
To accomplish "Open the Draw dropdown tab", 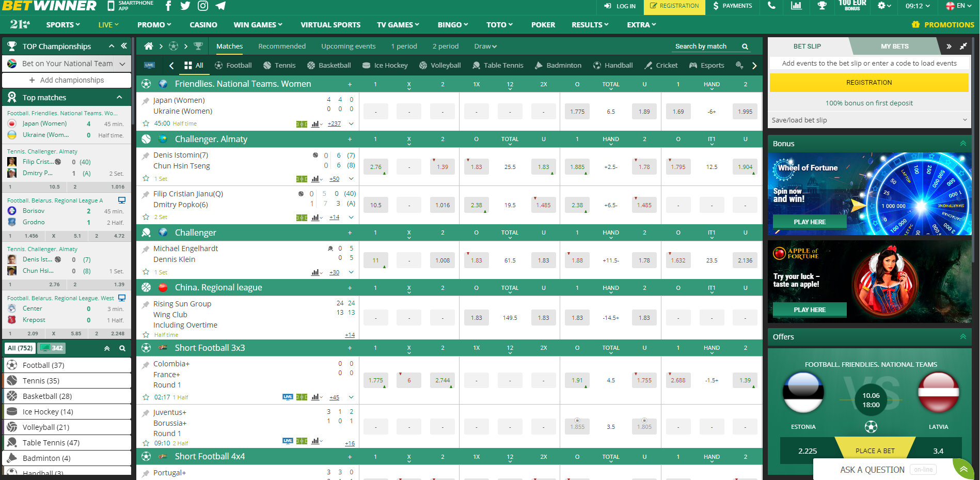I will [x=485, y=46].
